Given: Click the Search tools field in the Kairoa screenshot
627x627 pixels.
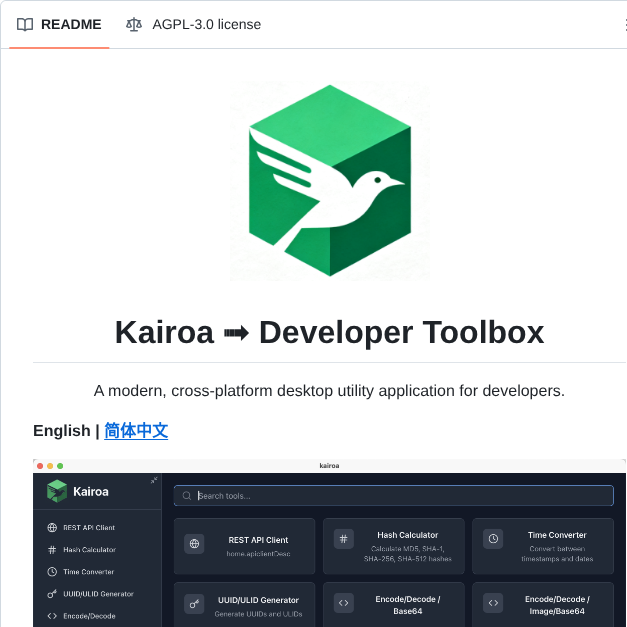Looking at the screenshot, I should (x=393, y=495).
